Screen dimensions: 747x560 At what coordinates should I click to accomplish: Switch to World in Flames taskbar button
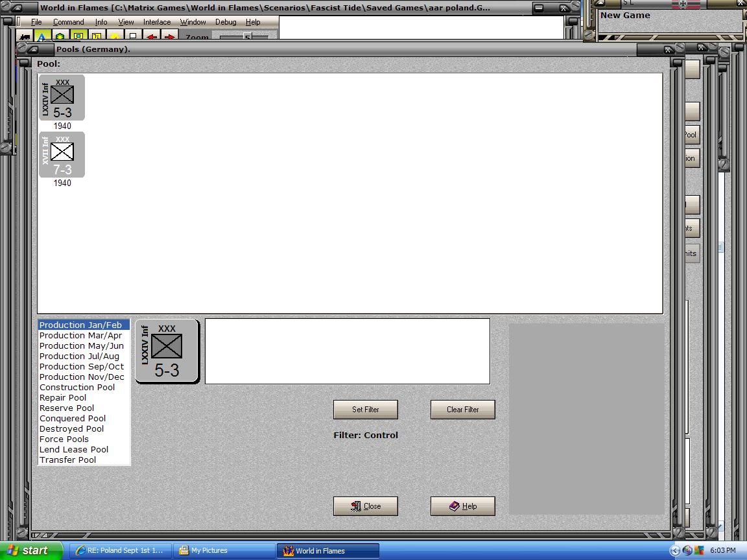(327, 550)
